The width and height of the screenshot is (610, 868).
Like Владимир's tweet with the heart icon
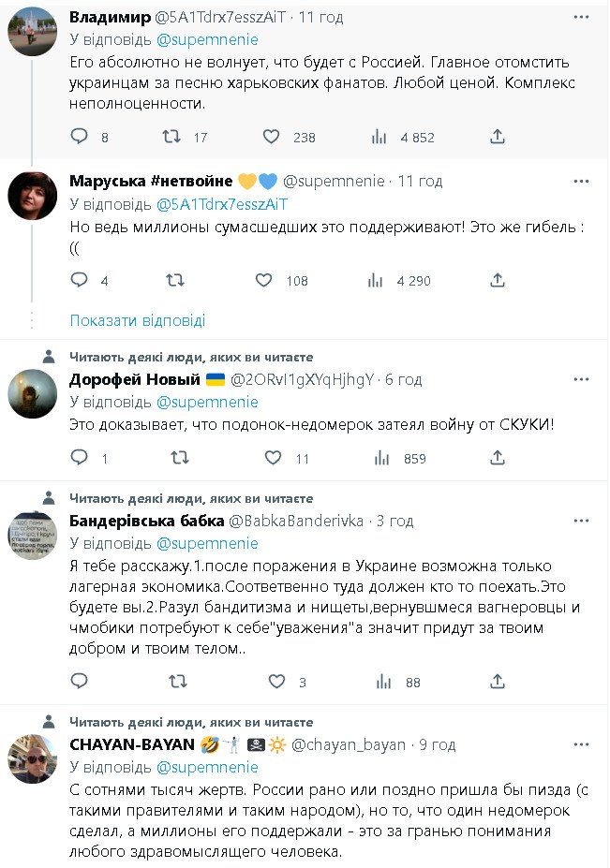click(x=271, y=137)
